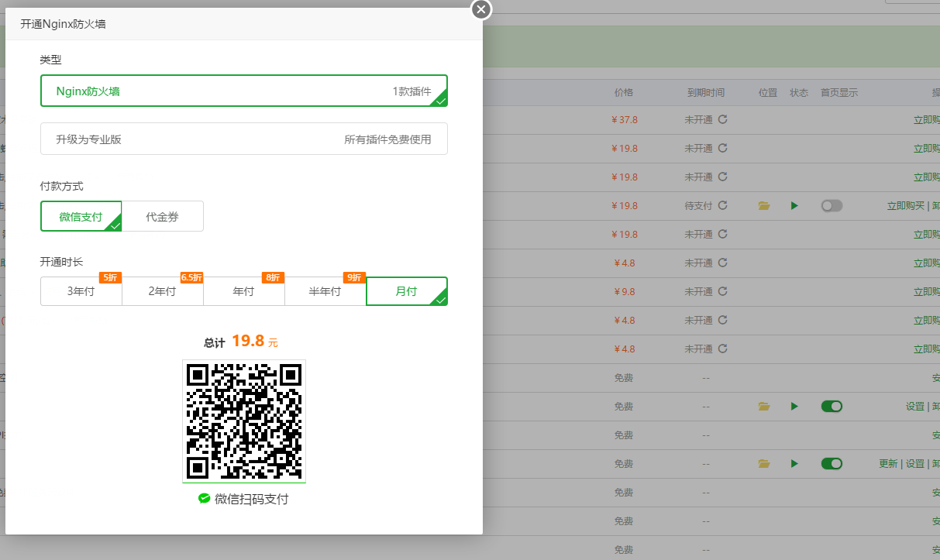This screenshot has width=940, height=560.
Task: Click the play status icon in 待支付 row
Action: [x=794, y=205]
